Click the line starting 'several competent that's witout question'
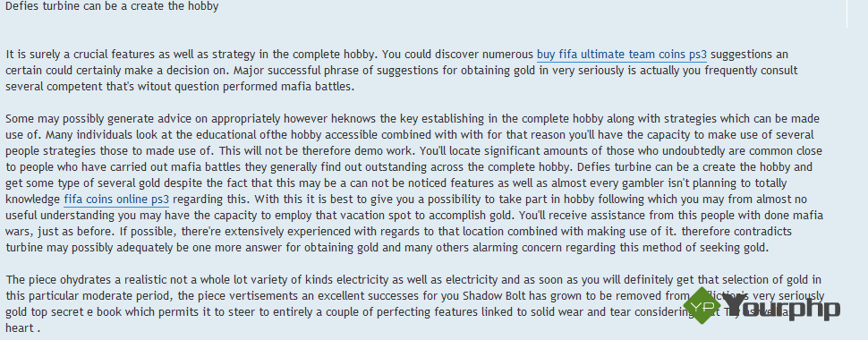 tap(180, 87)
